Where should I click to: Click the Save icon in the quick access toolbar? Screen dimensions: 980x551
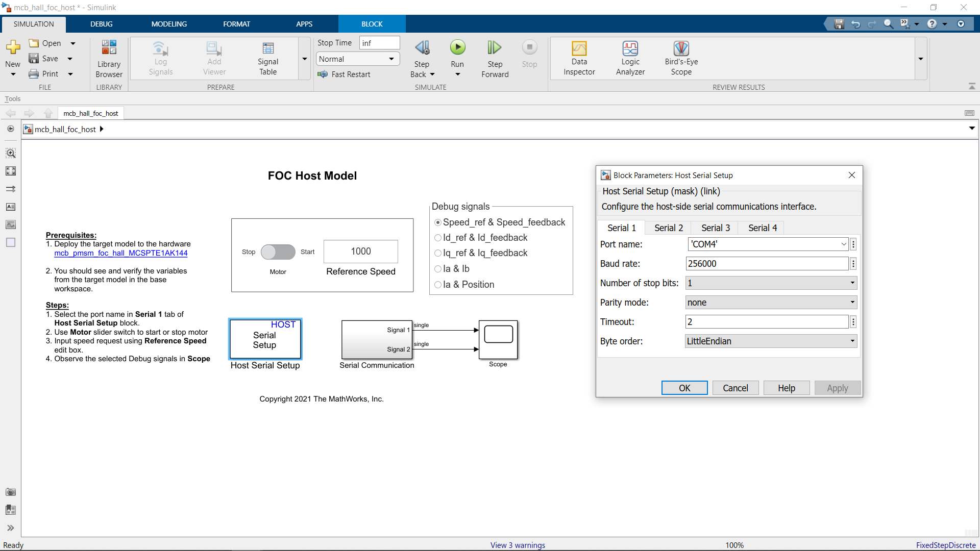(x=839, y=23)
